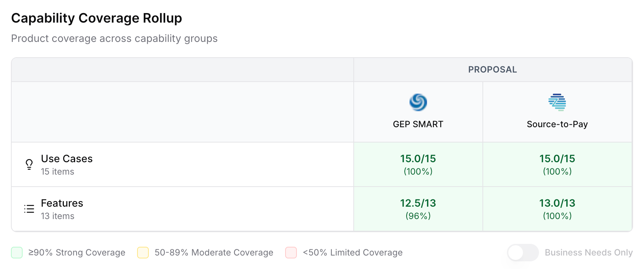Click the Business Needs Only label

pyautogui.click(x=589, y=253)
